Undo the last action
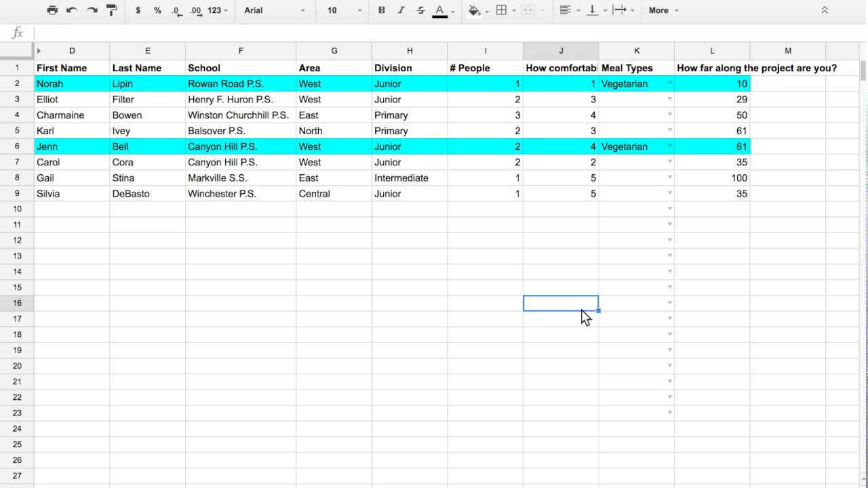The width and height of the screenshot is (868, 488). 72,10
